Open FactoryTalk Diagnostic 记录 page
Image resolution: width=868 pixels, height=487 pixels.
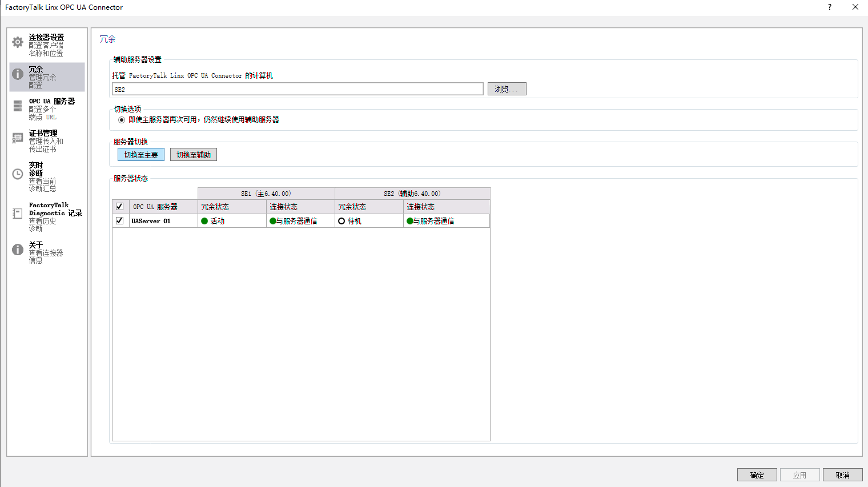pyautogui.click(x=47, y=216)
